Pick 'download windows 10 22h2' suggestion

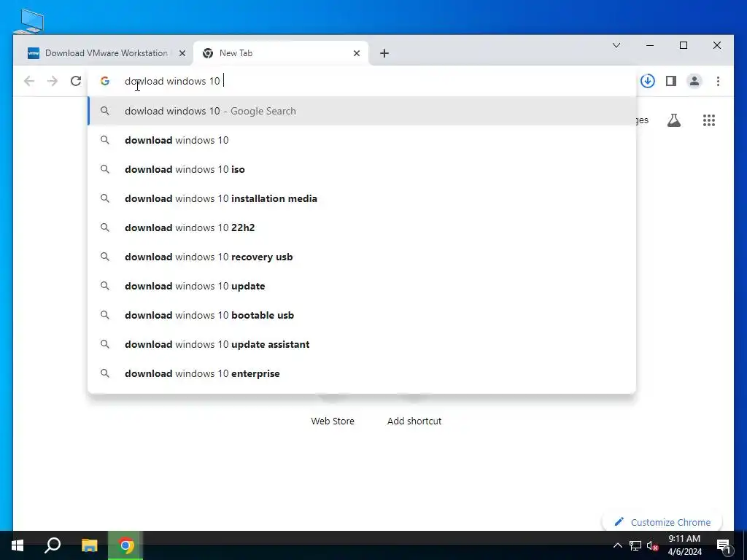point(362,227)
